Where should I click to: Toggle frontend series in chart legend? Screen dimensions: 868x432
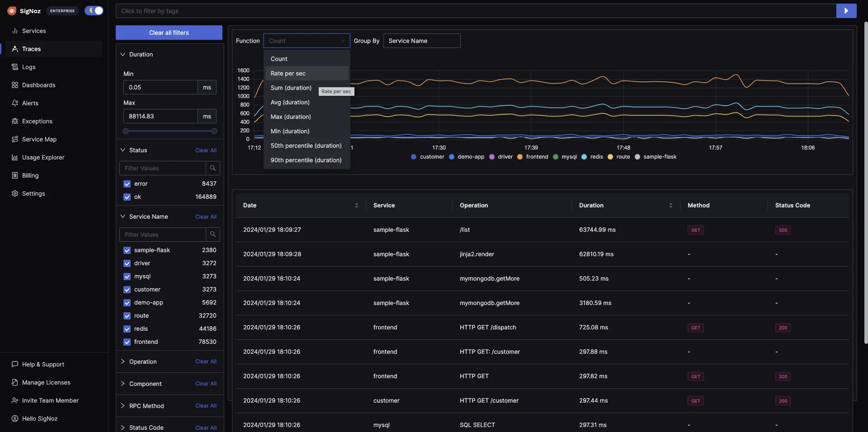pos(533,157)
